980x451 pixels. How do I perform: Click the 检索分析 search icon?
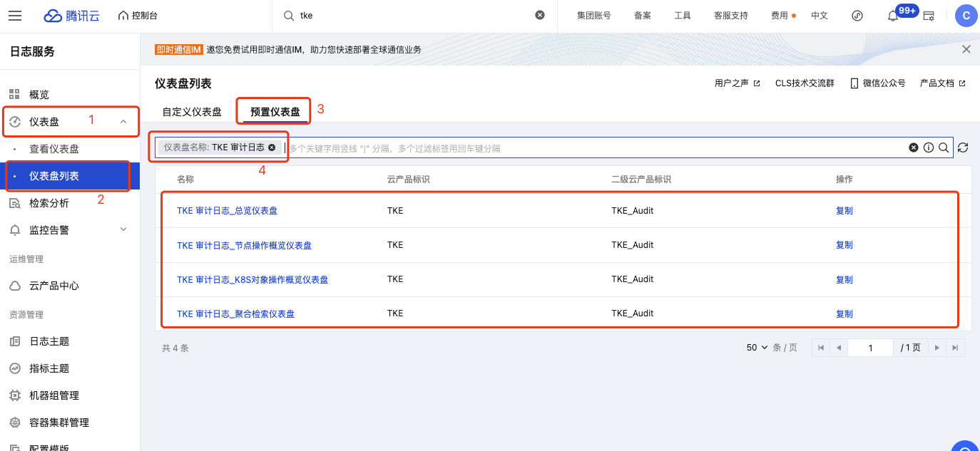pos(14,203)
